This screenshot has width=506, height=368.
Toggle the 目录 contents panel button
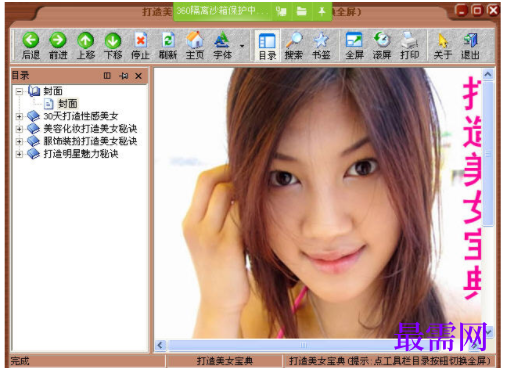pyautogui.click(x=267, y=46)
